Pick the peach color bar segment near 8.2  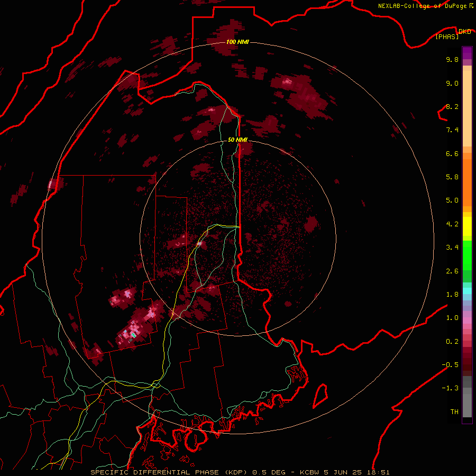[x=467, y=108]
